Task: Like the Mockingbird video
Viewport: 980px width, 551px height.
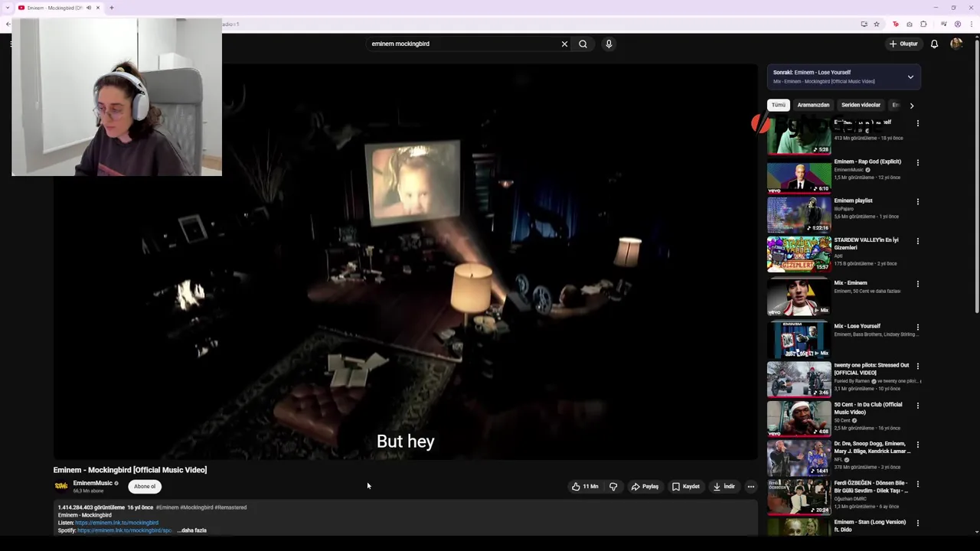Action: pyautogui.click(x=585, y=486)
